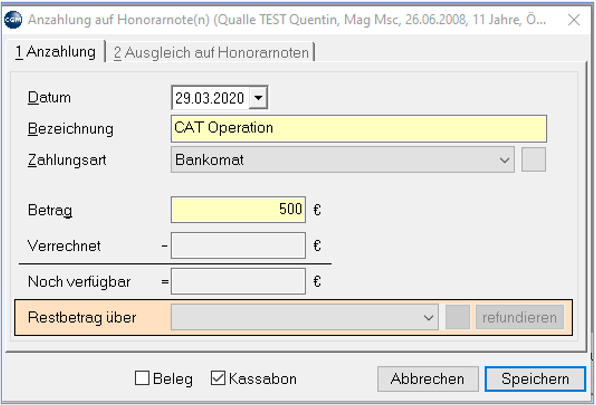The height and width of the screenshot is (405, 596).
Task: Close the Anzahlung auf Honorarnote dialog
Action: [574, 20]
